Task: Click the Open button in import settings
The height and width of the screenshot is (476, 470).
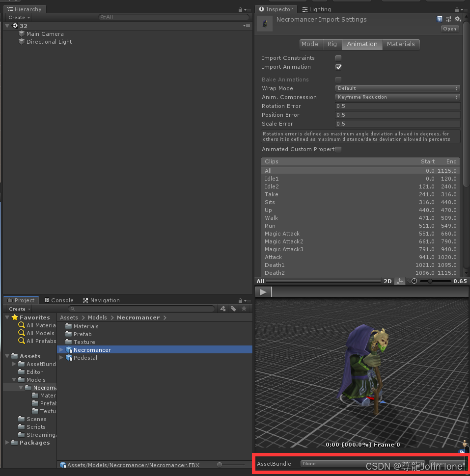Action: coord(449,28)
